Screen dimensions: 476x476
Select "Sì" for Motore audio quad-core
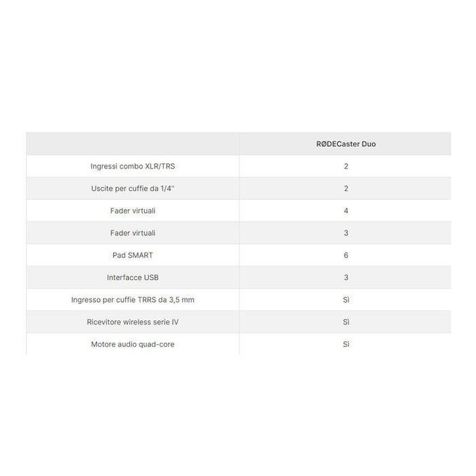tap(346, 345)
